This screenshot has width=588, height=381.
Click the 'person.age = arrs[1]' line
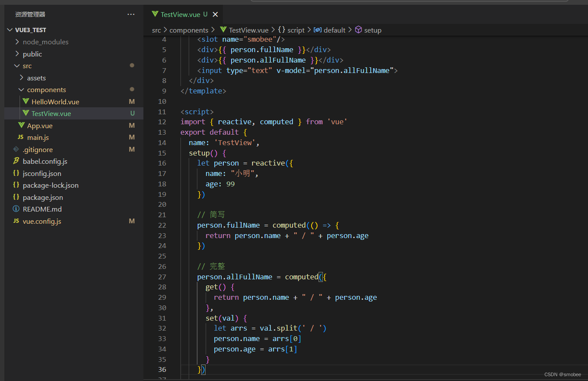256,349
